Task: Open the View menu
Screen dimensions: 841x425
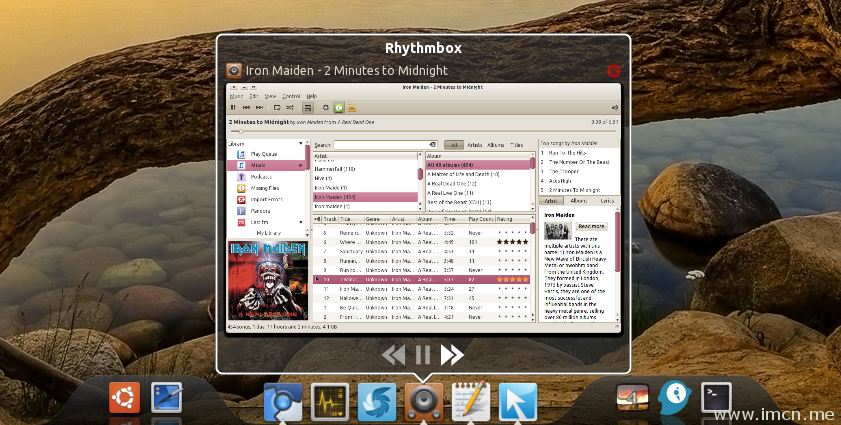Action: (270, 96)
